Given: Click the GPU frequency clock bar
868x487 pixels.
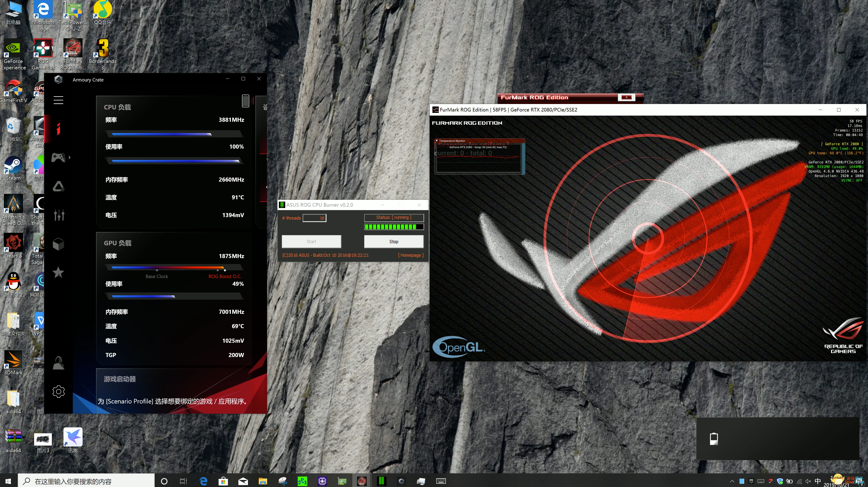Looking at the screenshot, I should tap(174, 268).
